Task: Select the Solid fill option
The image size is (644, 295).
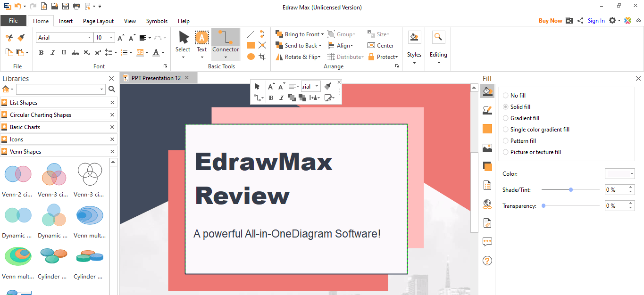Action: [517, 107]
